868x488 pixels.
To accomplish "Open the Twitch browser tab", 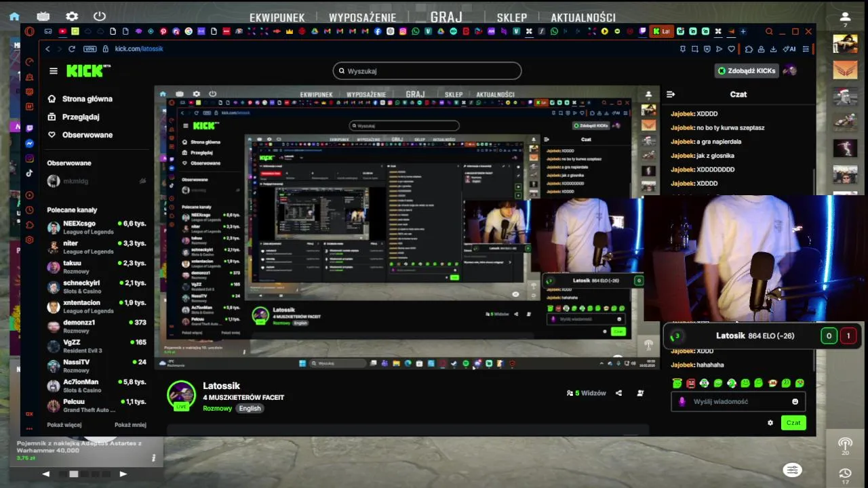I will point(643,31).
